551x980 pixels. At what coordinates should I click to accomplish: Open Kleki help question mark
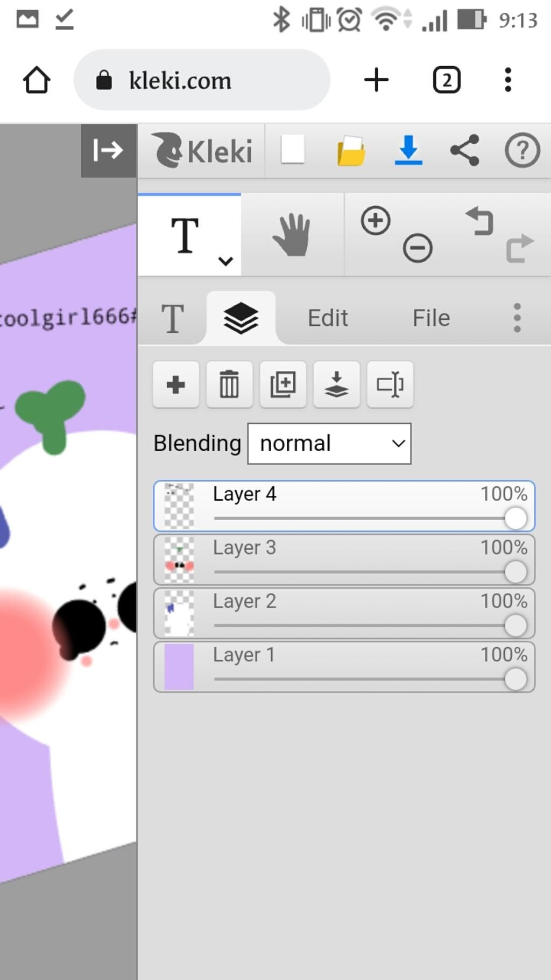click(x=522, y=150)
